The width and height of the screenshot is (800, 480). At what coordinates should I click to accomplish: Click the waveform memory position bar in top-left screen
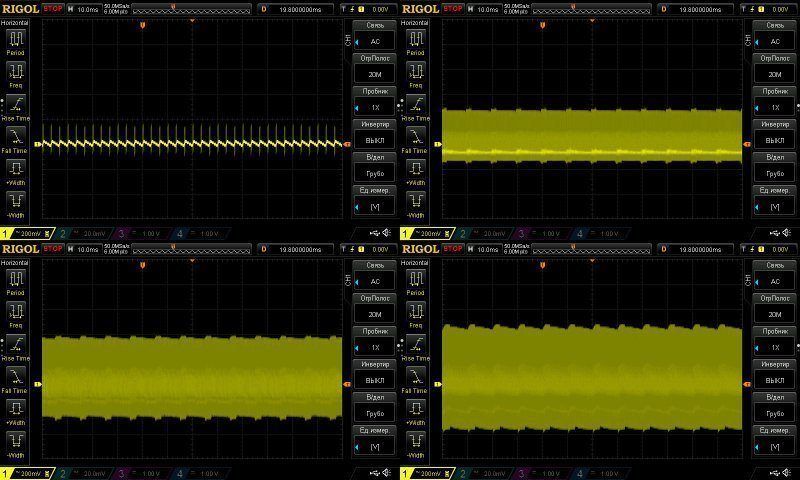coord(192,9)
